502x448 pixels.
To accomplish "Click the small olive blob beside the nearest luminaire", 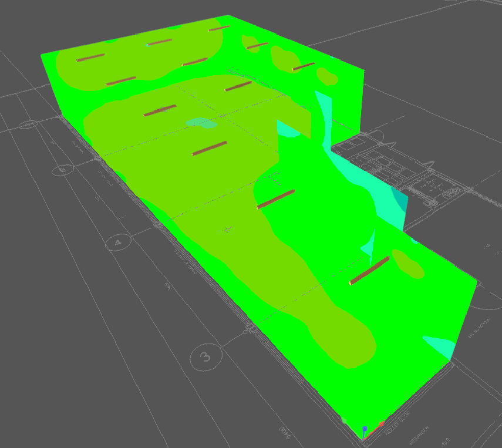I will click(409, 264).
